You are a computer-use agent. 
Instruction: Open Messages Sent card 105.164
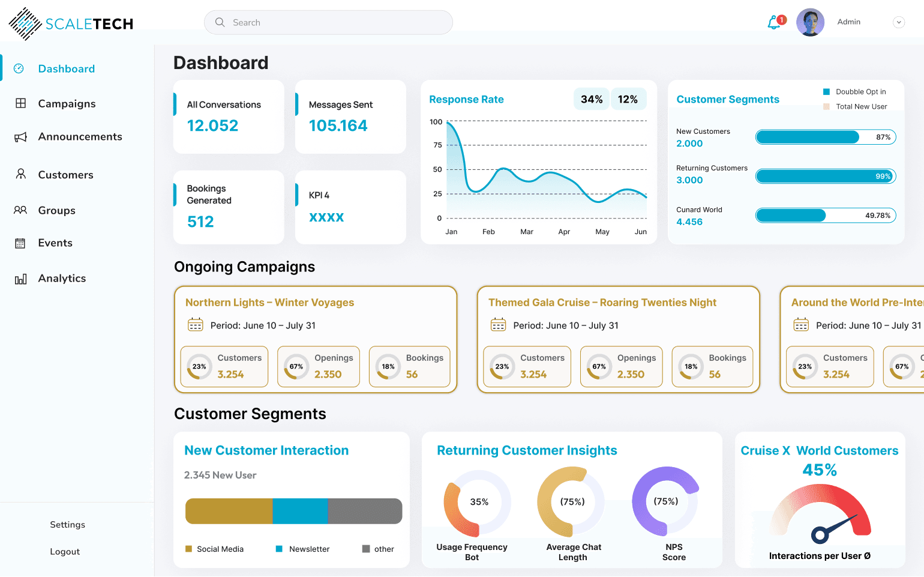pyautogui.click(x=350, y=117)
